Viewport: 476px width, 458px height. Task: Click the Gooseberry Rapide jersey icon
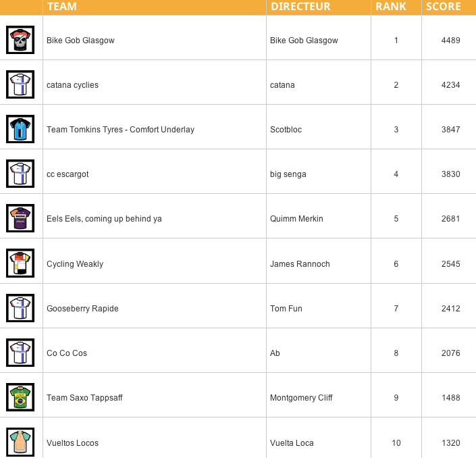[20, 308]
